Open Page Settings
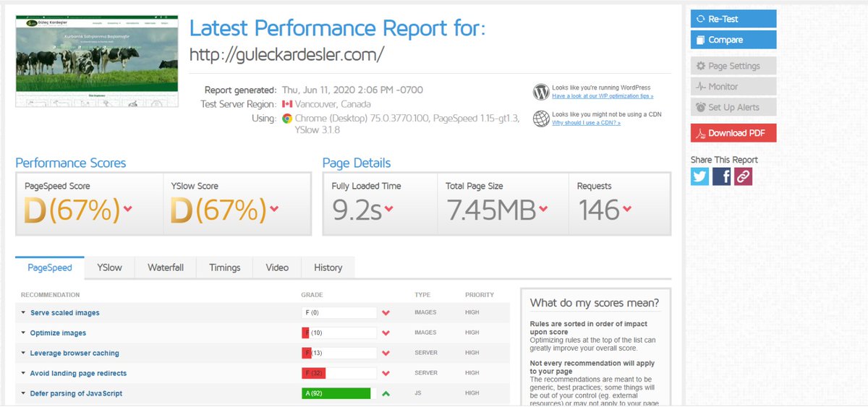Image resolution: width=868 pixels, height=407 pixels. tap(733, 66)
